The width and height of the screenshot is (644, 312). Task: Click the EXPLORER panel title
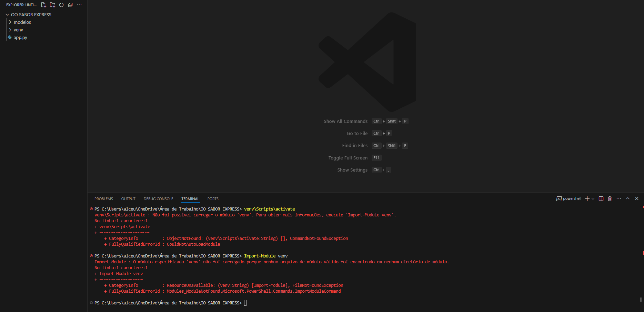(x=21, y=5)
